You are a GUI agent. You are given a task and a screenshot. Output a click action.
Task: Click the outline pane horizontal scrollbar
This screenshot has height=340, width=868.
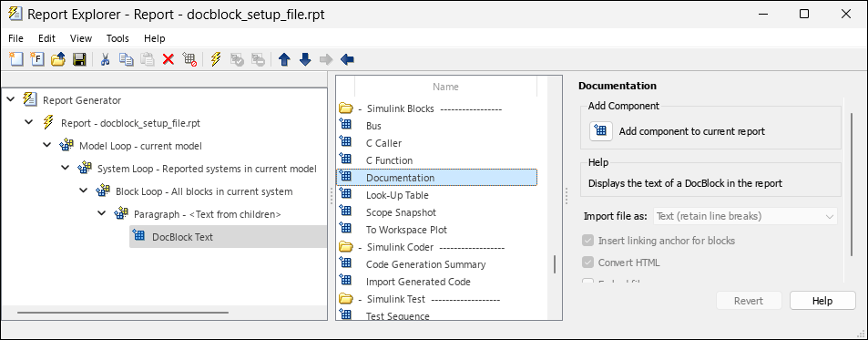[123, 313]
